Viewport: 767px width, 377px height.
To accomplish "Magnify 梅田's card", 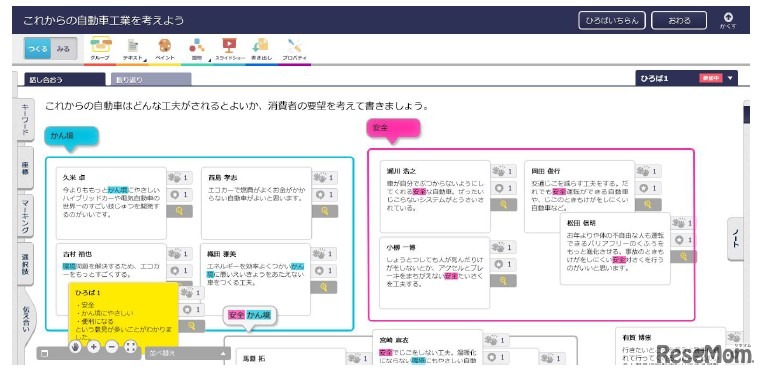I will pyautogui.click(x=324, y=288).
